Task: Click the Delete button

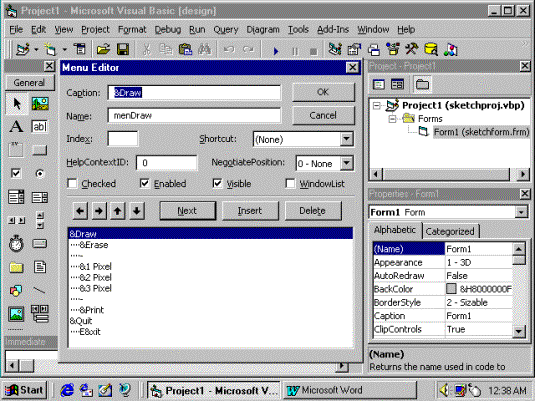Action: point(313,211)
